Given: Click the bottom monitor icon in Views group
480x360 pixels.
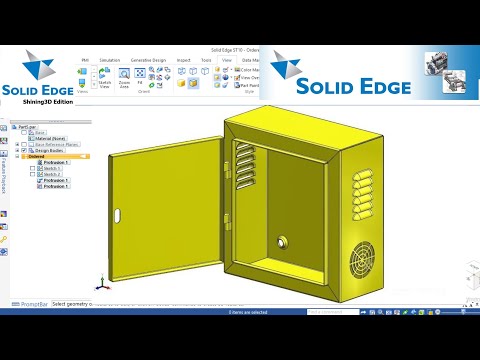Looking at the screenshot, I should [82, 82].
